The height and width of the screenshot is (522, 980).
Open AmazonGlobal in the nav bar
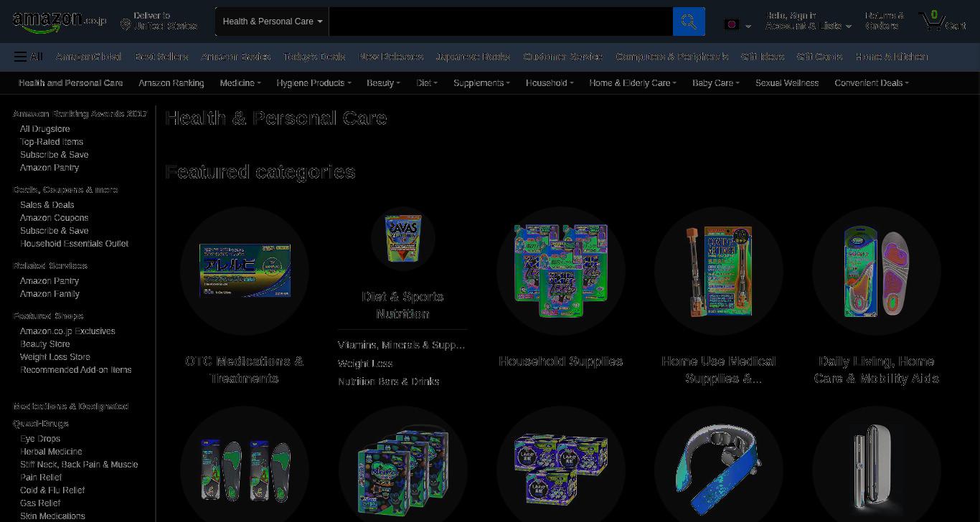tap(89, 57)
